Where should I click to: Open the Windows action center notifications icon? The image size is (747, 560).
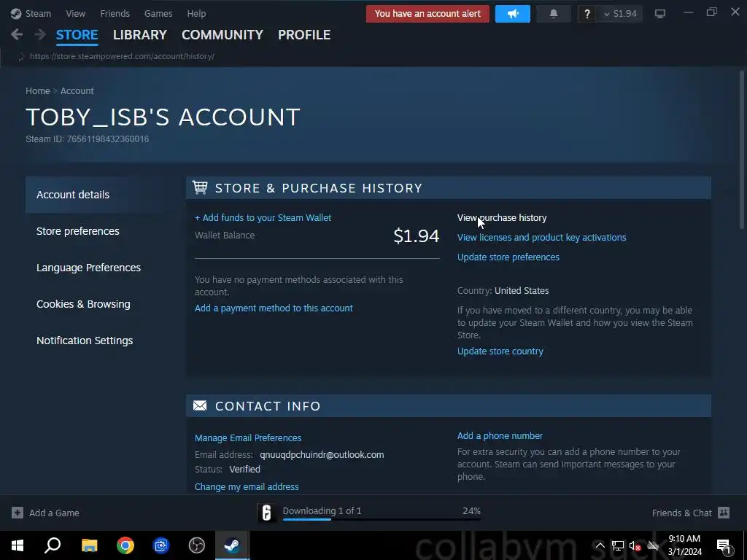click(724, 546)
